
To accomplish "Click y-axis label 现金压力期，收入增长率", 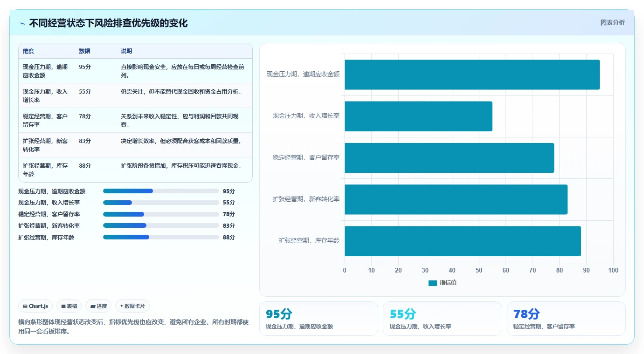I will tap(306, 116).
